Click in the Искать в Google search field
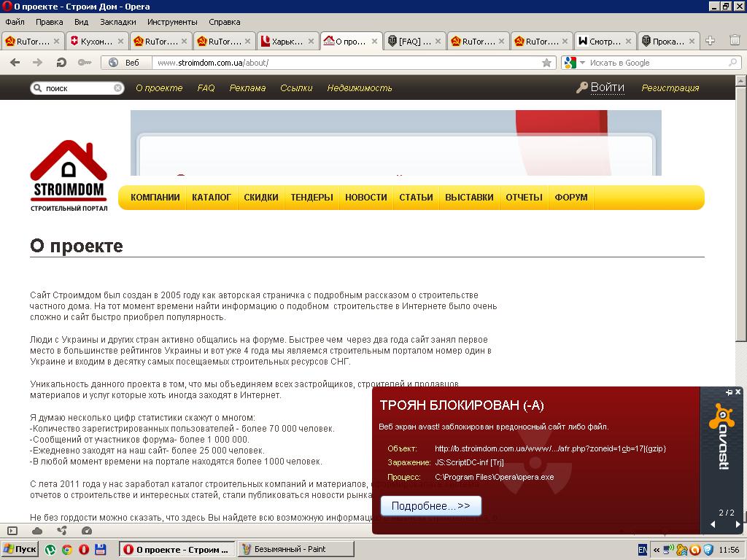 [x=657, y=63]
